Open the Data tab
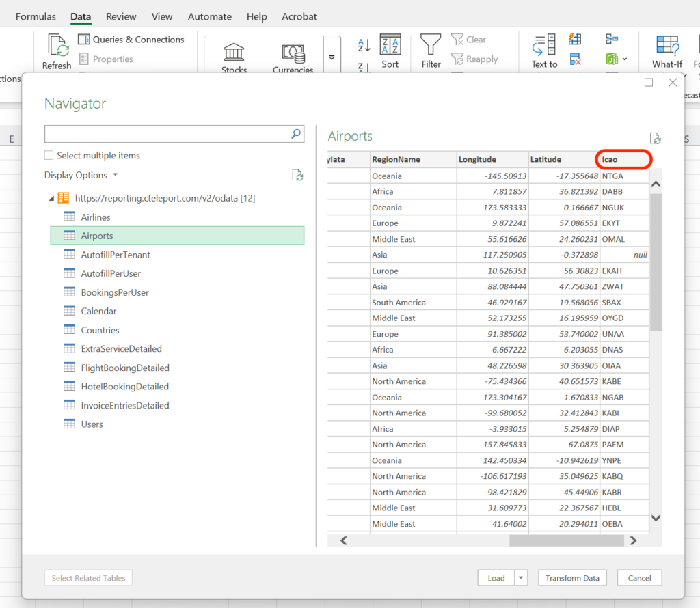The width and height of the screenshot is (700, 608). 81,17
